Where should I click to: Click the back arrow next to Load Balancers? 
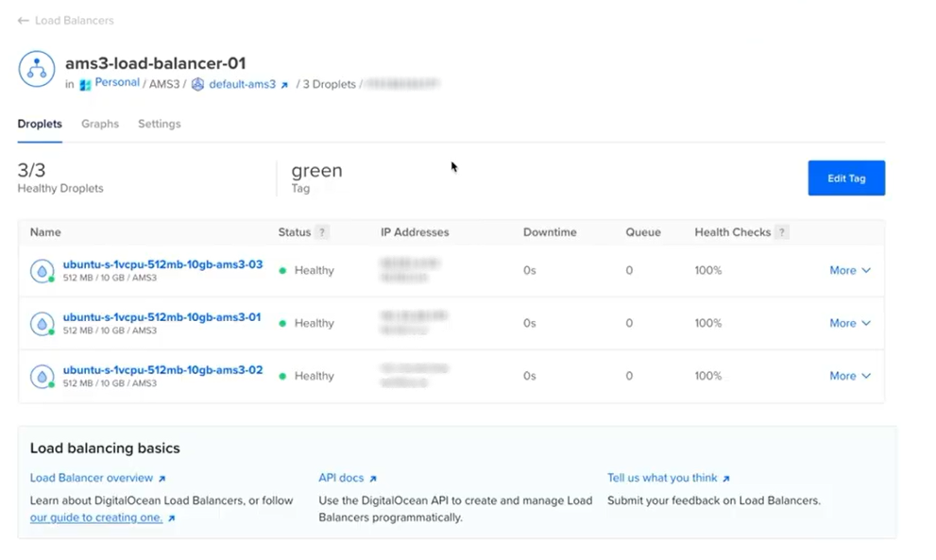click(x=24, y=21)
